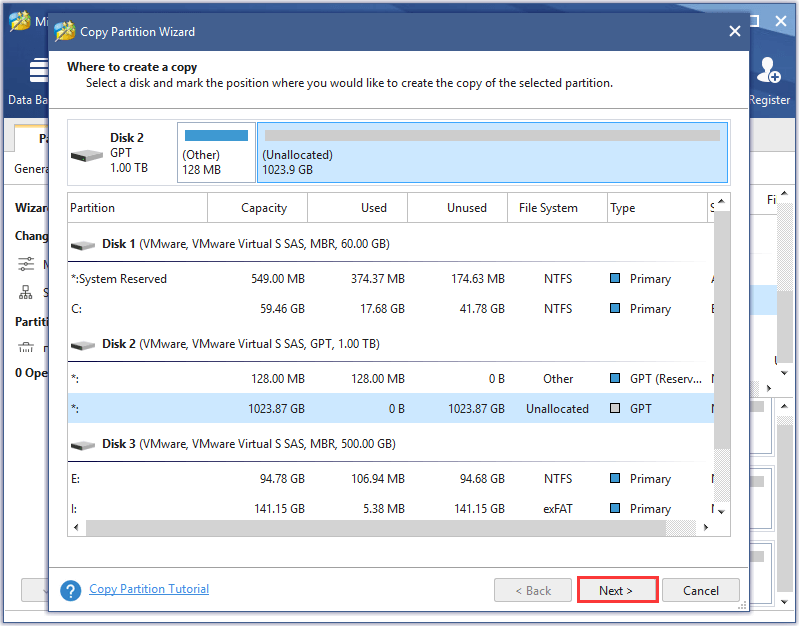Viewport: 799px width, 626px height.
Task: Click the Copy Partition Wizard title icon
Action: 65,32
